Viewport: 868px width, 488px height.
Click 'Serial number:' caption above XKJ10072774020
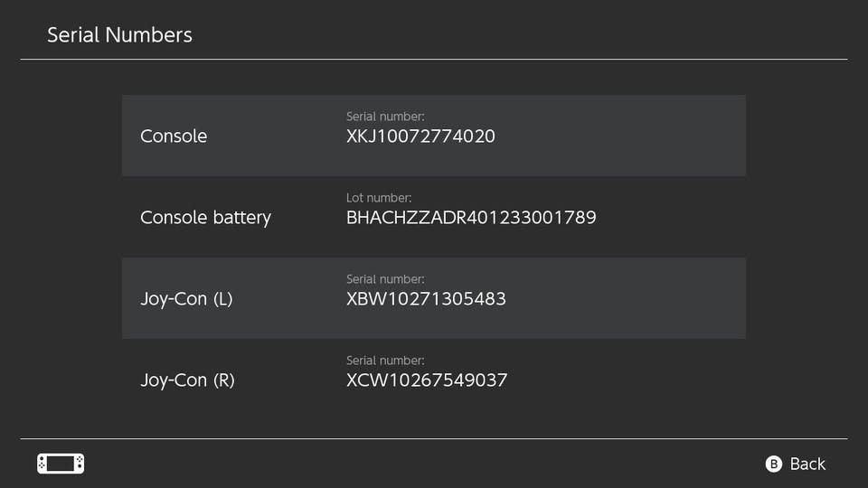(385, 117)
